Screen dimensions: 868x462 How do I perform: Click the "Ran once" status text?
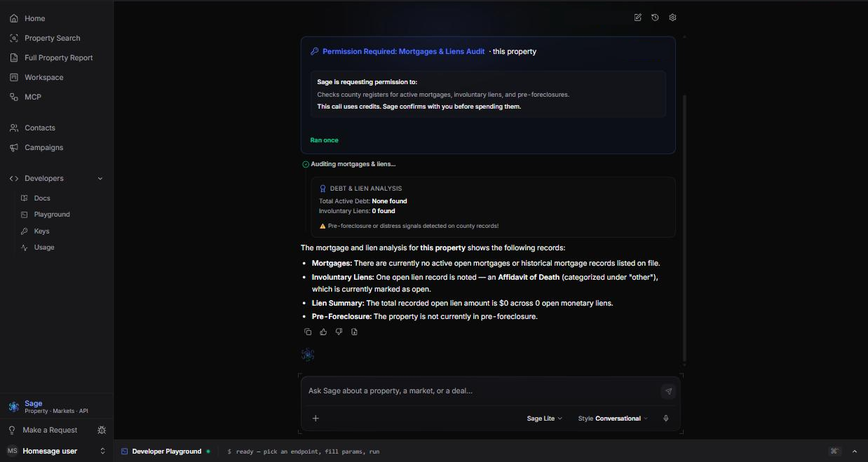[324, 140]
